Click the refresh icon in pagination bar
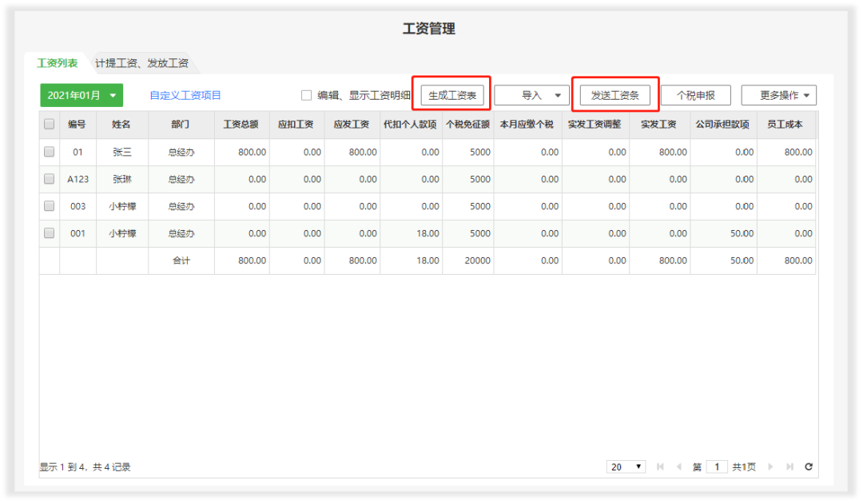Screen dimensions: 863x504 point(809,466)
